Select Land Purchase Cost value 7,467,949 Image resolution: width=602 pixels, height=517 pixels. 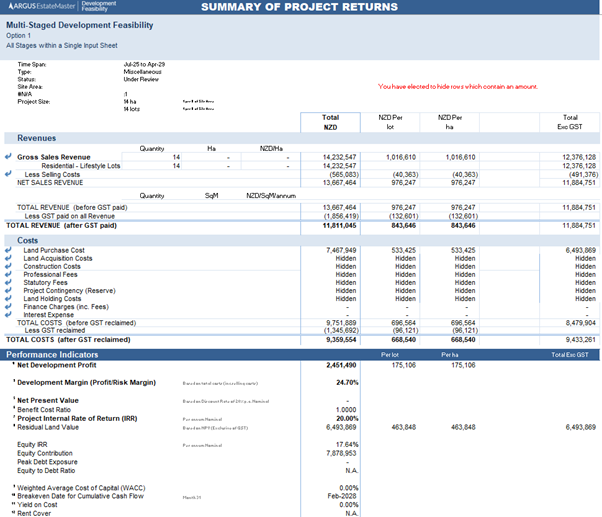tap(341, 250)
